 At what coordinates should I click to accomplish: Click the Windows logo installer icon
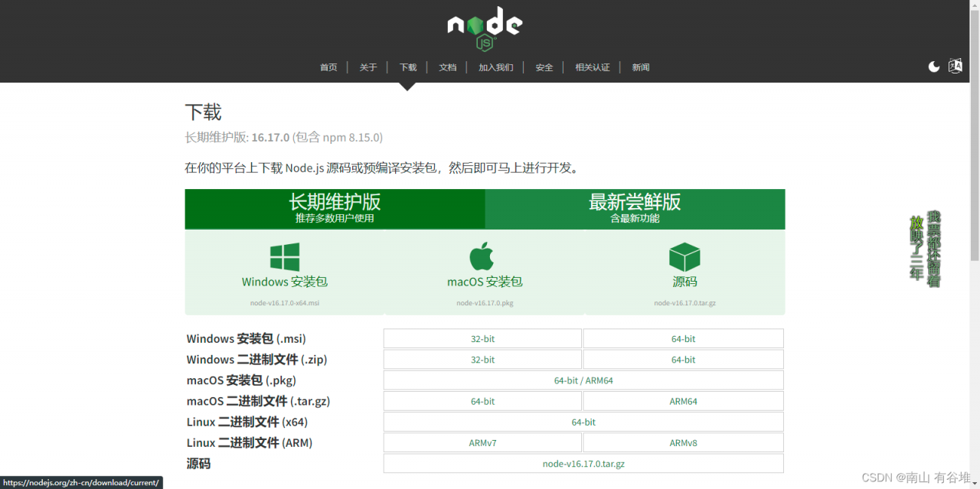[x=285, y=257]
